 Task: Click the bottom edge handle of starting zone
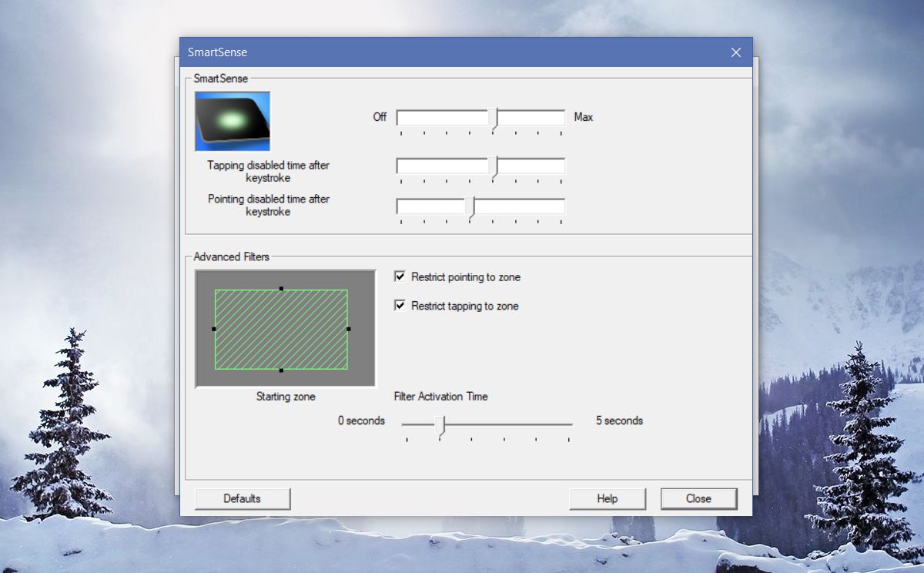(x=281, y=370)
